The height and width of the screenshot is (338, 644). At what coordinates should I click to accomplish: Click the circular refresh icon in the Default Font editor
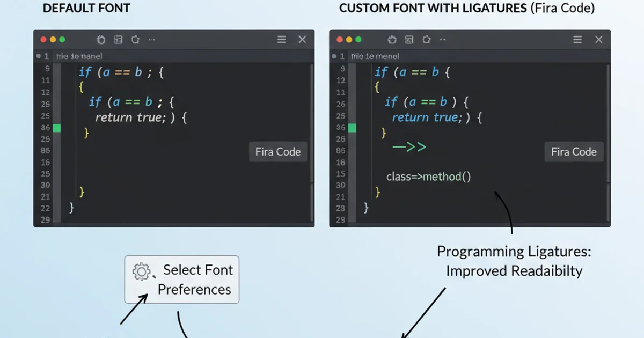pyautogui.click(x=101, y=40)
